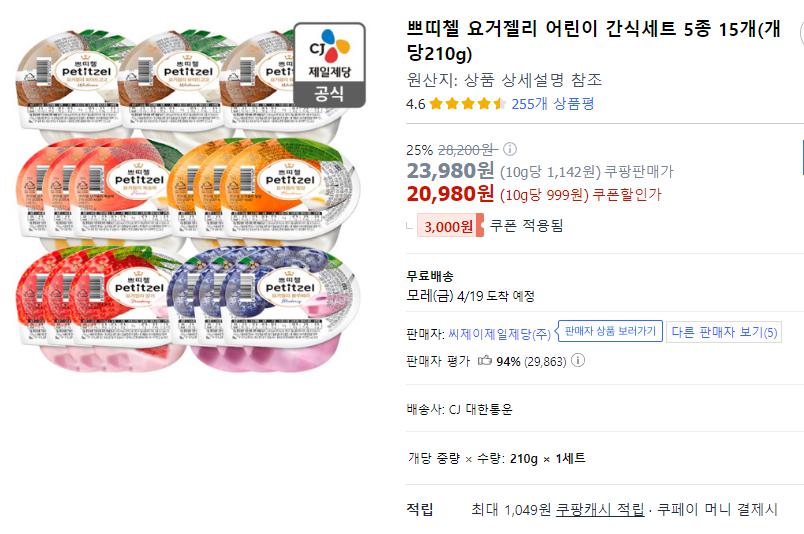The height and width of the screenshot is (534, 804).
Task: Click info icon beside 28,200원 original price
Action: (x=510, y=149)
